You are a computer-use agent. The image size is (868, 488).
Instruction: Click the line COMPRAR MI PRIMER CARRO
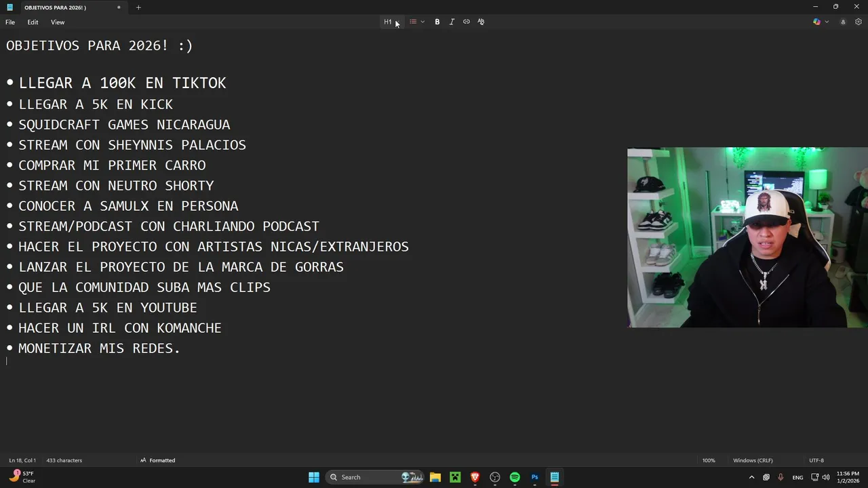pyautogui.click(x=112, y=165)
